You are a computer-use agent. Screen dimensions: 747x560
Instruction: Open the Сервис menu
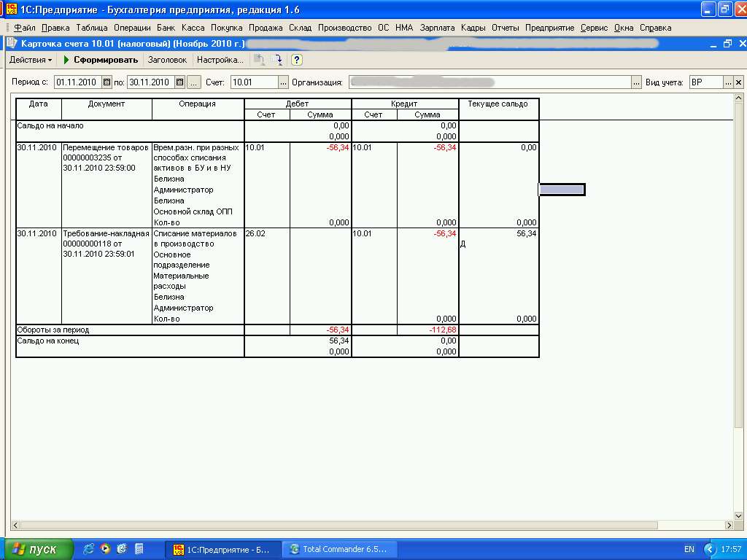[594, 28]
